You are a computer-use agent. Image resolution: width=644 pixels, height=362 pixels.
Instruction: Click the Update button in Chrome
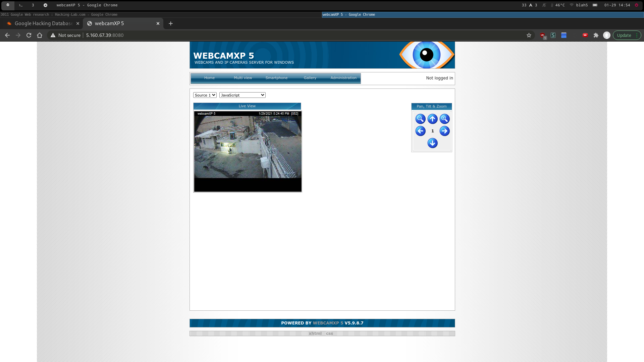tap(624, 35)
